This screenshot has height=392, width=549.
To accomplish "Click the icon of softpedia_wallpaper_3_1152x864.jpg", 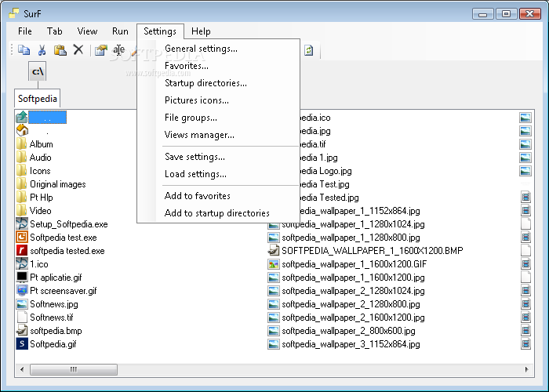I will 273,344.
